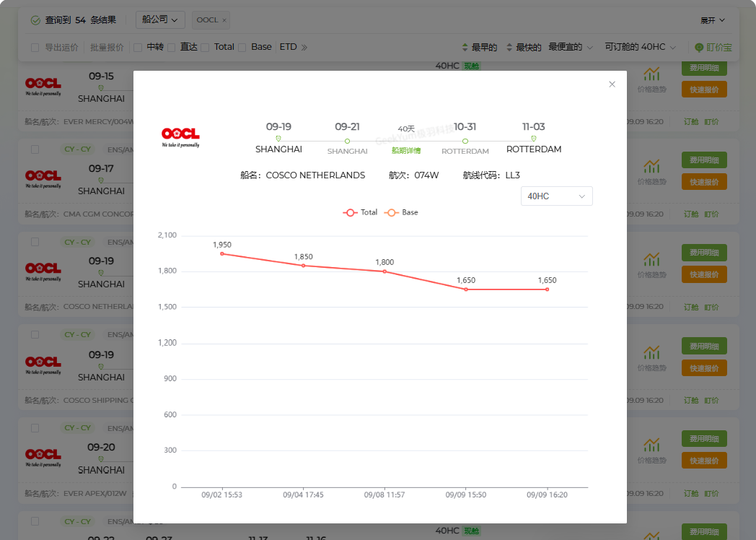Open the 船期详情 schedule details link
Viewport: 756px width, 540px height.
tap(406, 151)
